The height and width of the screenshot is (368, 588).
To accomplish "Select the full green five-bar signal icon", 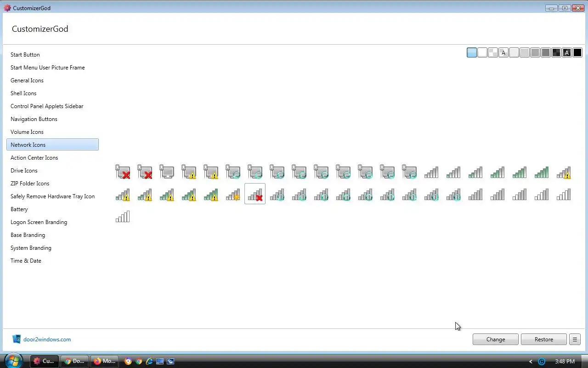I will [542, 172].
